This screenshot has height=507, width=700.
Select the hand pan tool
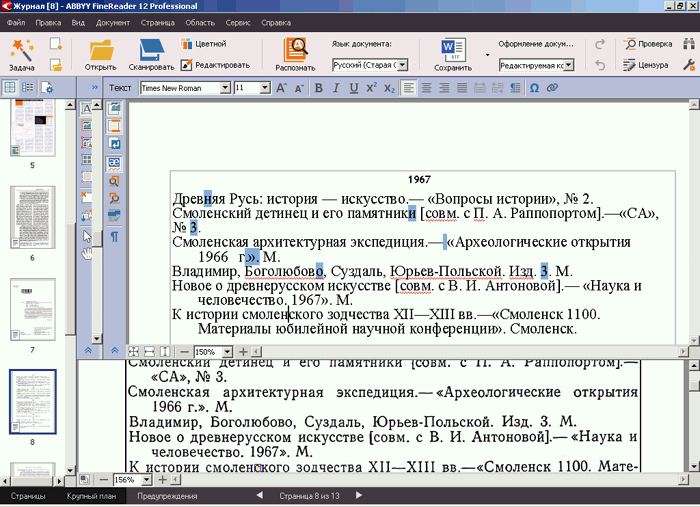click(87, 252)
